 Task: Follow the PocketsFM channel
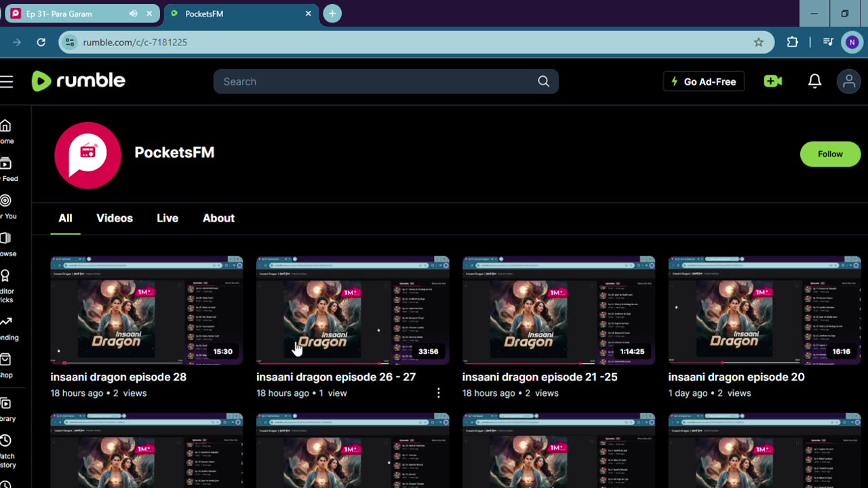pyautogui.click(x=830, y=155)
